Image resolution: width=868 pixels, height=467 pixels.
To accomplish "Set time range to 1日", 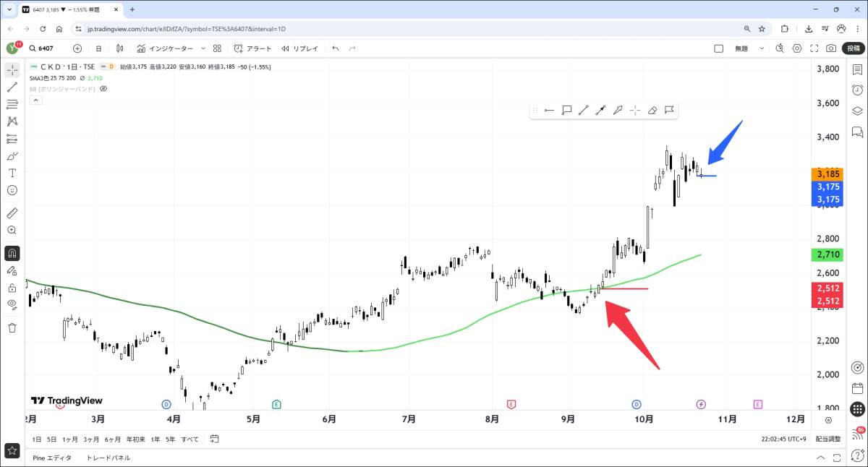I will (x=36, y=439).
